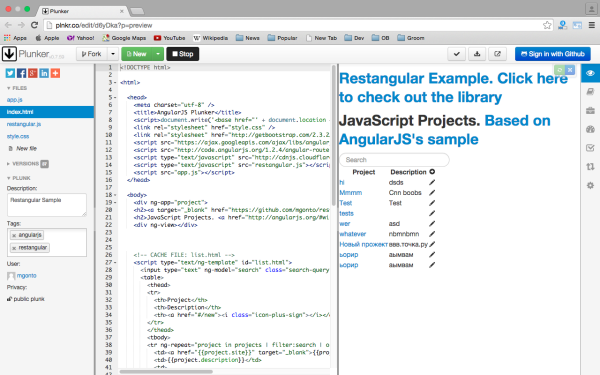
Task: Switch to the Plunker browser tab
Action: coord(82,11)
